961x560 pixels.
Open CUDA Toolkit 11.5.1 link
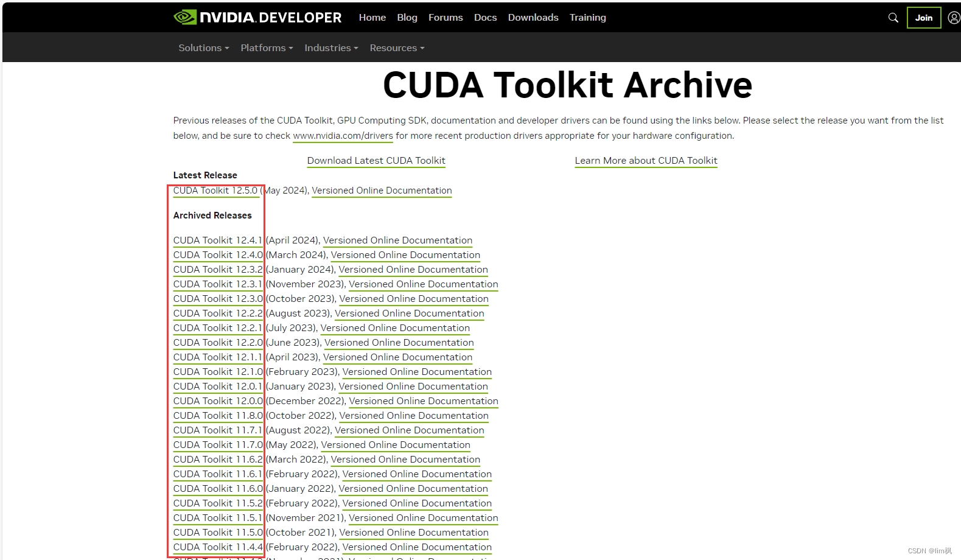click(x=218, y=518)
